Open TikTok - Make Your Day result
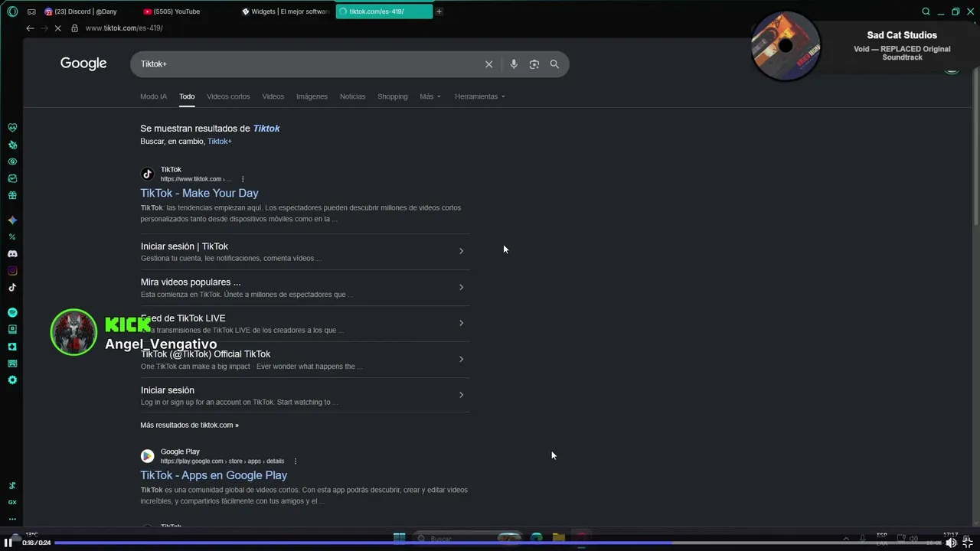Screen dimensions: 980x551 pos(199,193)
